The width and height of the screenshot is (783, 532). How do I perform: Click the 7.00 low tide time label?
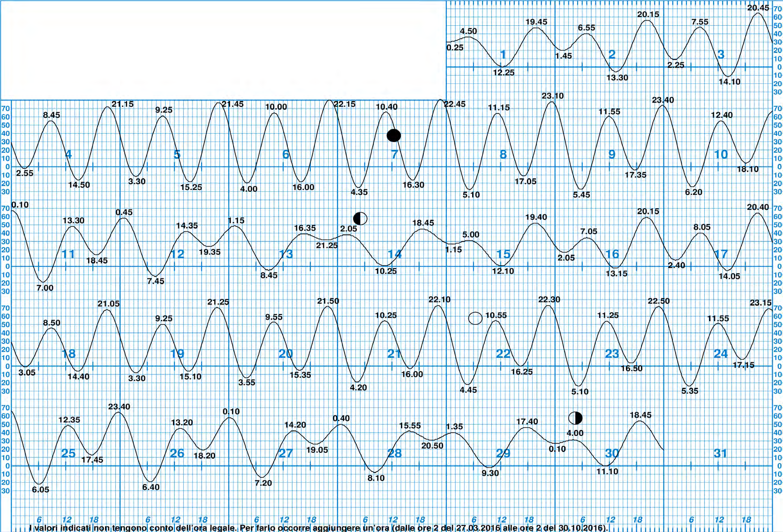pos(45,288)
